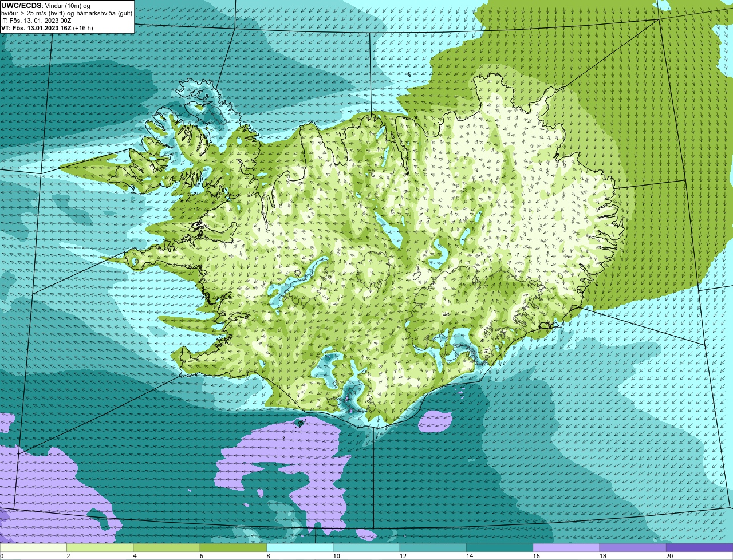Image resolution: width=733 pixels, height=560 pixels.
Task: Click the 12–14 teal legend swatch
Action: [433, 548]
